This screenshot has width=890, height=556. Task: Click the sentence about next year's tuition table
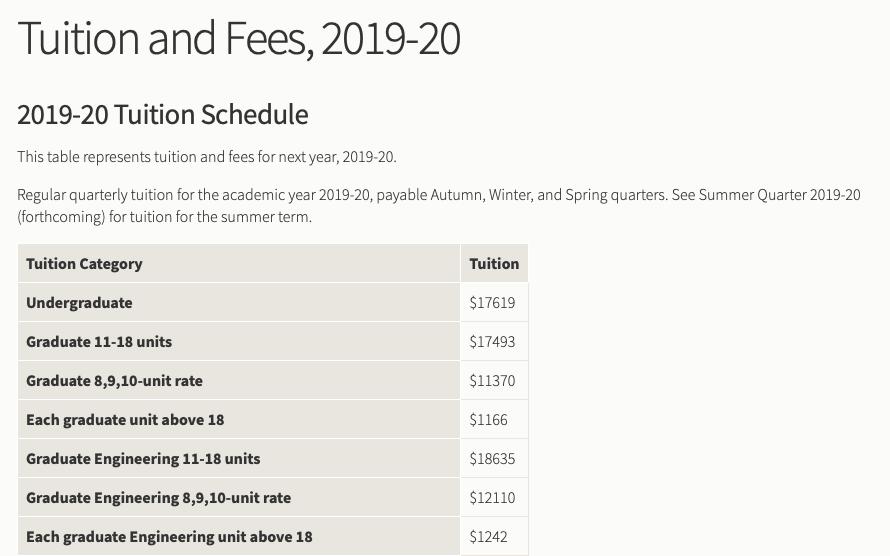207,157
